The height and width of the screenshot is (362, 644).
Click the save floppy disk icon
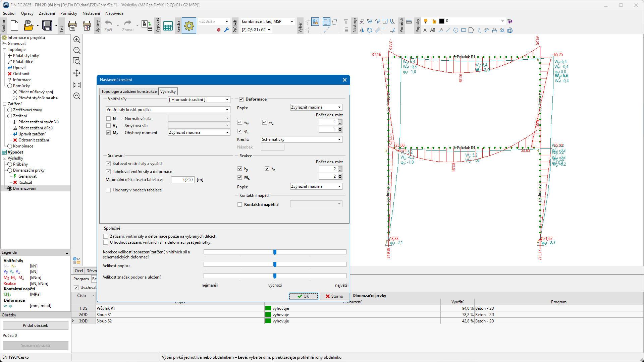47,25
